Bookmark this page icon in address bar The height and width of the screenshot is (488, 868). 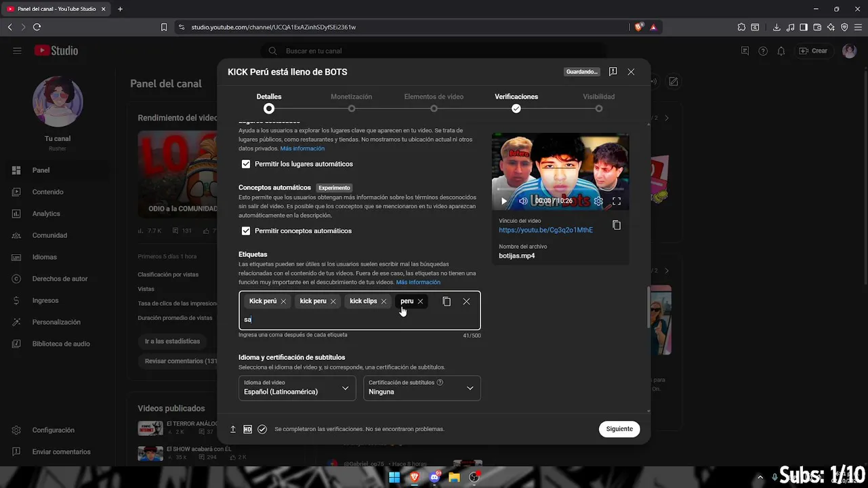[164, 27]
